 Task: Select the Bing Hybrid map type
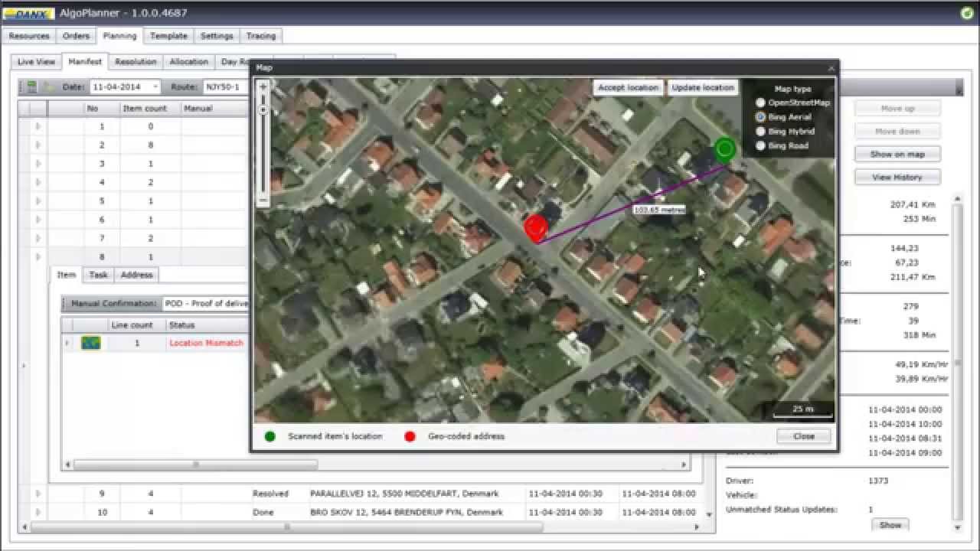click(760, 132)
